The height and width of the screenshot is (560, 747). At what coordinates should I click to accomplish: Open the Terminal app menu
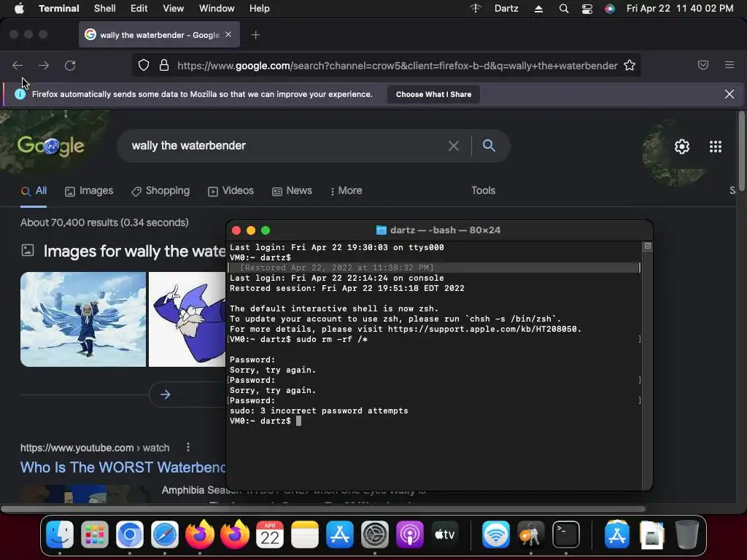click(59, 9)
